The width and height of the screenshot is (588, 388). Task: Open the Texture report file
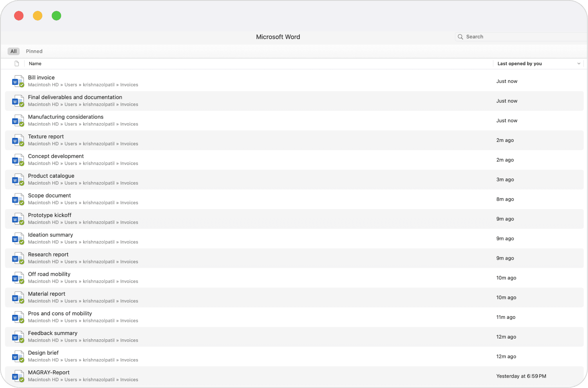[x=294, y=140]
